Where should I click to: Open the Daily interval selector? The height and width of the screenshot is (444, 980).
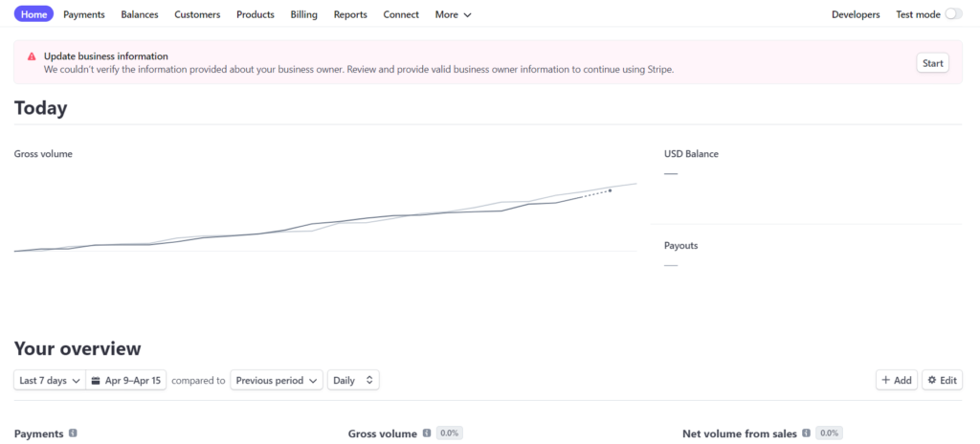point(353,380)
